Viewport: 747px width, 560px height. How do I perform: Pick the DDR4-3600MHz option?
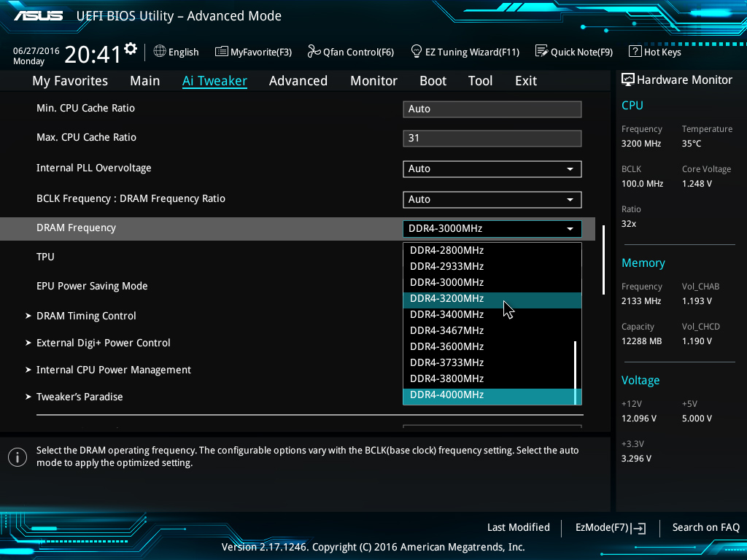[489, 346]
